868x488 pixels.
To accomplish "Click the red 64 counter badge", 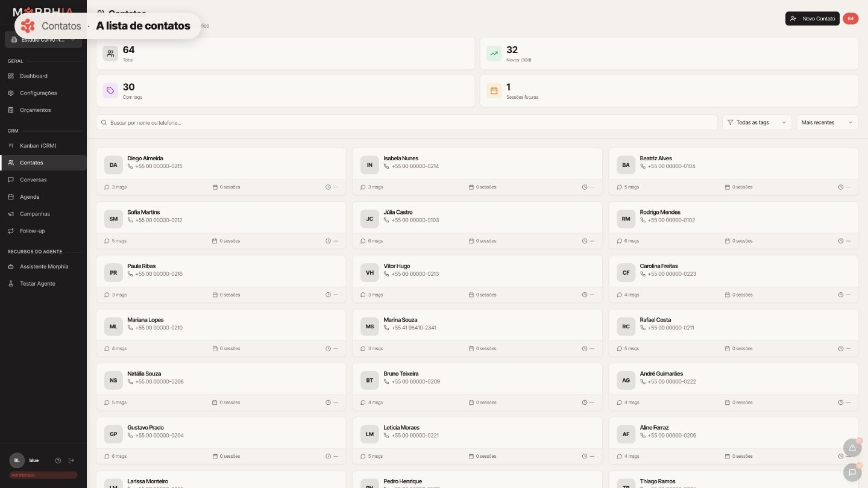I will pyautogui.click(x=851, y=19).
